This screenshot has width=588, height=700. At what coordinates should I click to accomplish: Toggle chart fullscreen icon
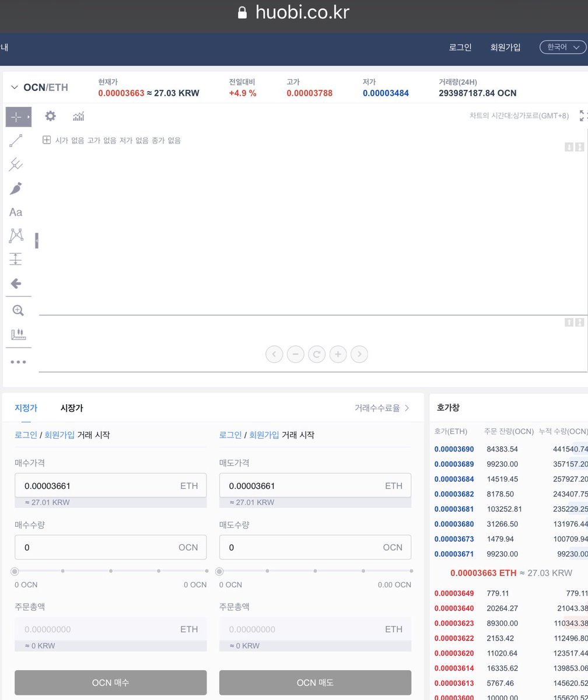coord(583,116)
